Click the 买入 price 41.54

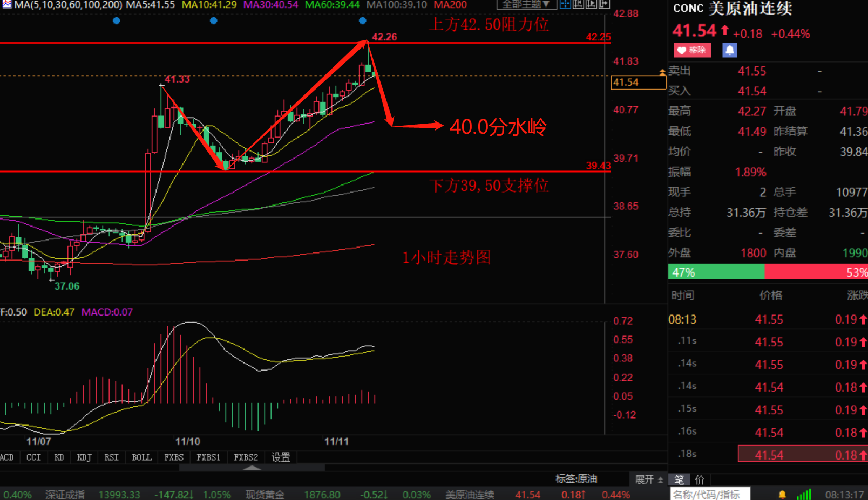coord(751,91)
